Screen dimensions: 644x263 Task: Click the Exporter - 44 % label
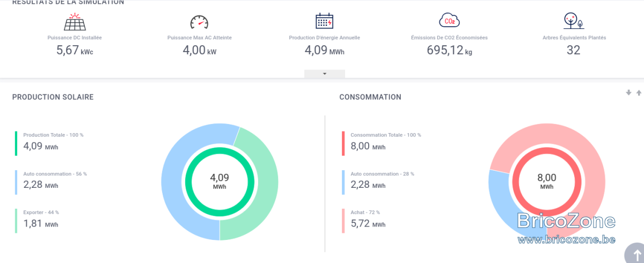click(41, 213)
